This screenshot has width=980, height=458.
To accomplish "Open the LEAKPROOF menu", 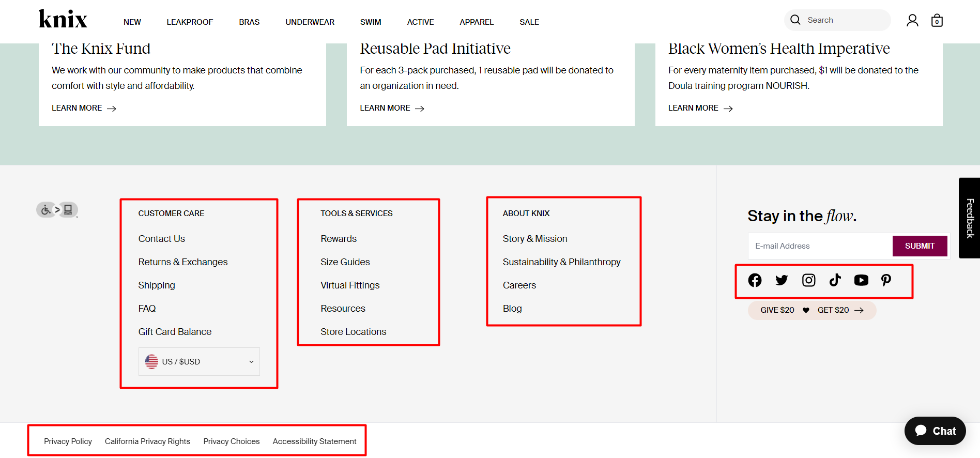I will pos(190,22).
